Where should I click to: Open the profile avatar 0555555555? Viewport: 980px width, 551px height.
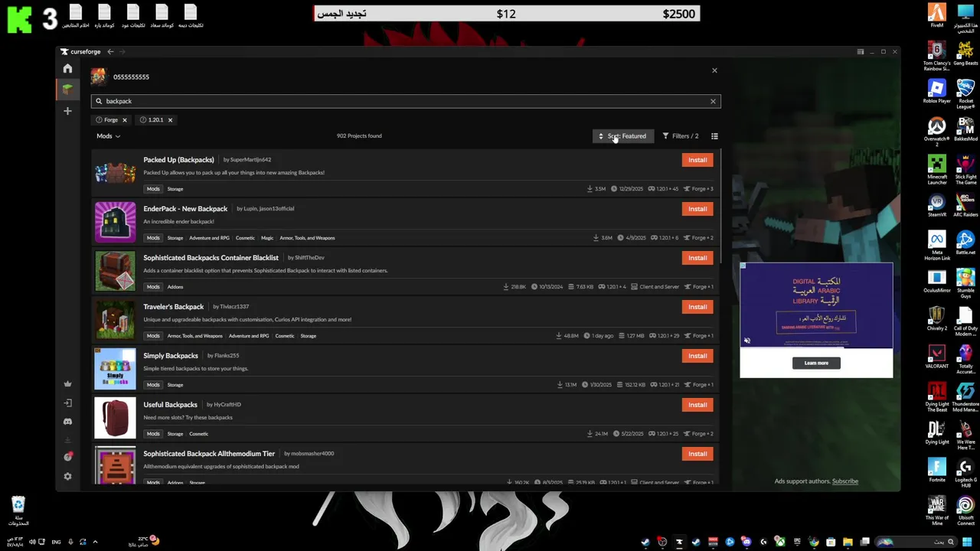point(98,77)
